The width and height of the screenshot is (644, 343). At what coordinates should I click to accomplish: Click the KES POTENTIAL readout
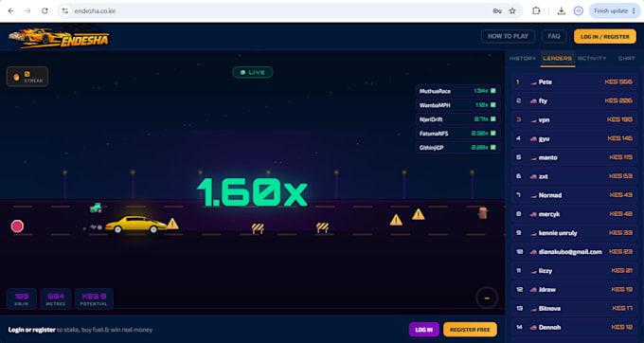click(x=94, y=299)
